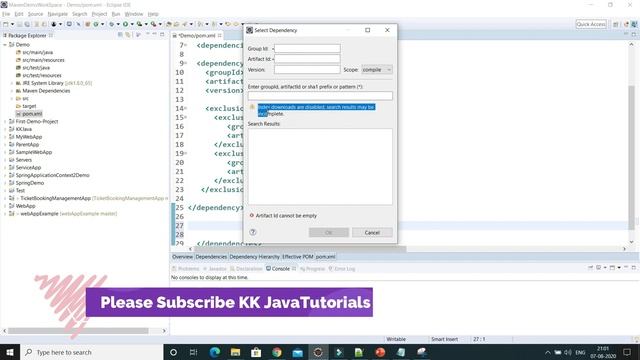640x360 pixels.
Task: Minimize the editor area pane
Action: pos(626,34)
